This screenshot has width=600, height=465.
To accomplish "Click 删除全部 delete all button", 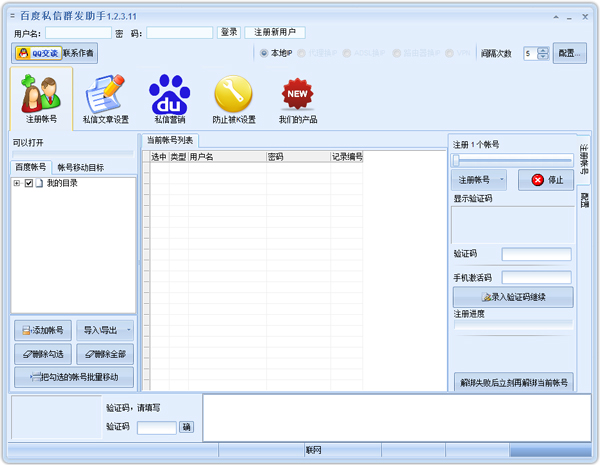I will 105,354.
